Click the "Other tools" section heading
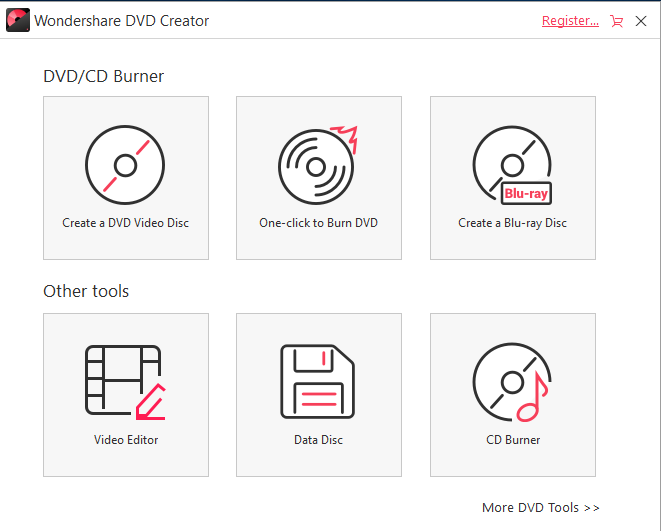Image resolution: width=661 pixels, height=531 pixels. tap(86, 291)
